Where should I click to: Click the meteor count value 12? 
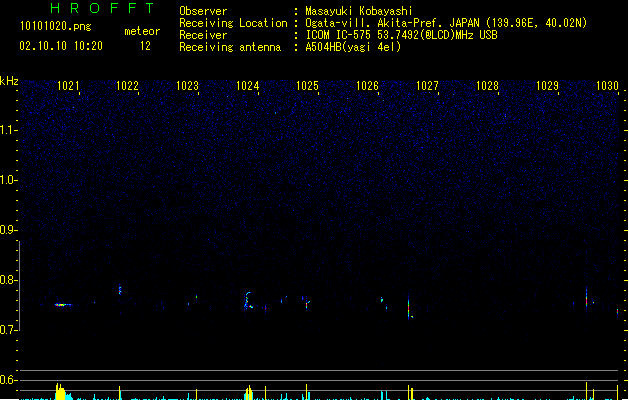click(145, 46)
